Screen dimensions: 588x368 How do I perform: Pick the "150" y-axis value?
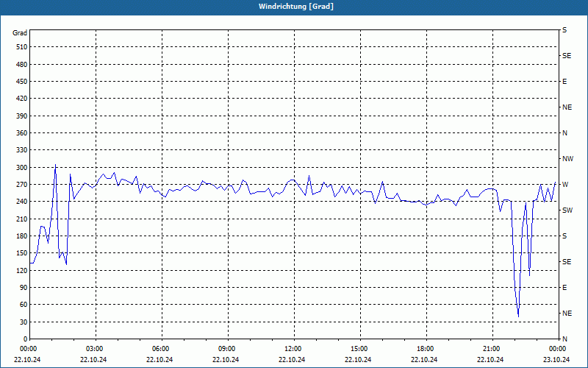pyautogui.click(x=22, y=253)
